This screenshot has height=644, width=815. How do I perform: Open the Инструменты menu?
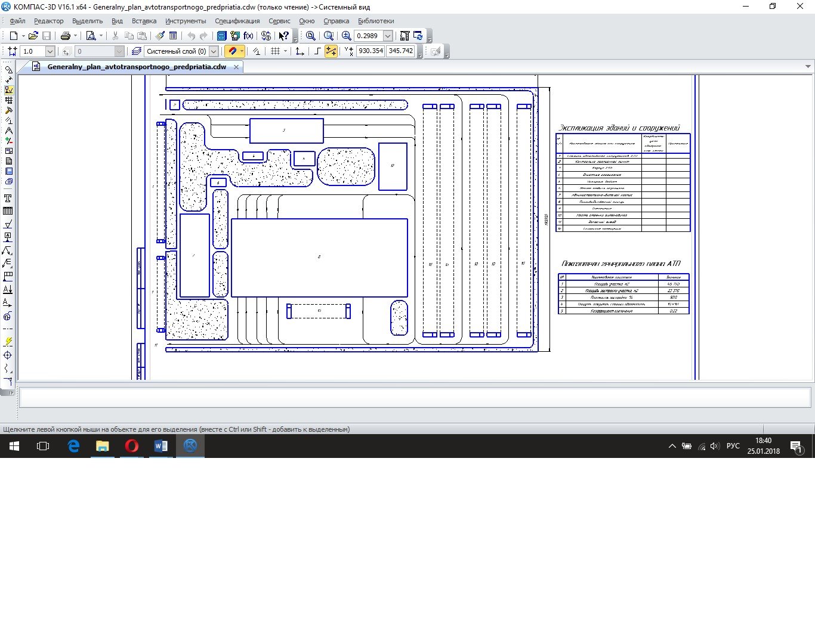click(186, 21)
